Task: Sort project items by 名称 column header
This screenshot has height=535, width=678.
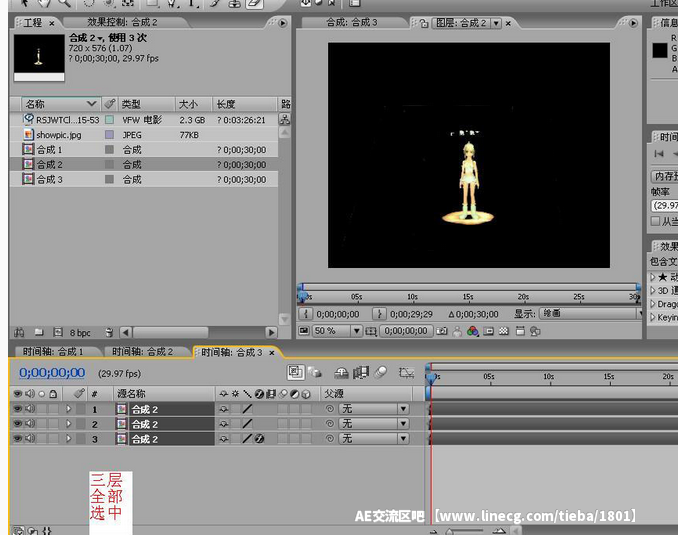Action: (x=60, y=104)
